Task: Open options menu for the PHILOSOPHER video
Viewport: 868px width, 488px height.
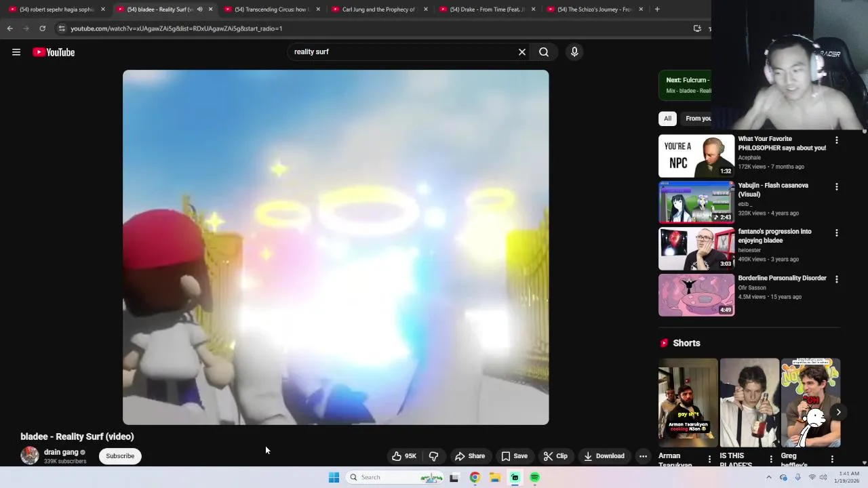Action: [x=836, y=140]
